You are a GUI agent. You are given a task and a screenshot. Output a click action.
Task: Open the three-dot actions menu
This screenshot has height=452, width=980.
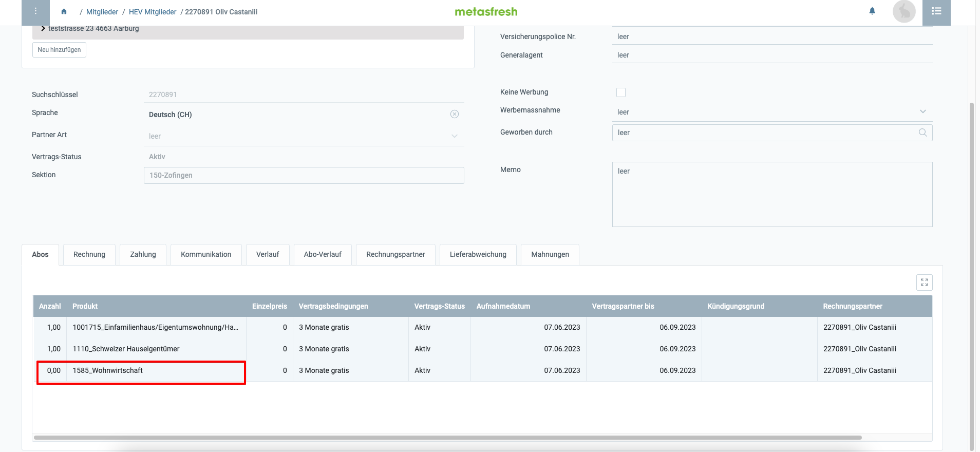[x=35, y=11]
